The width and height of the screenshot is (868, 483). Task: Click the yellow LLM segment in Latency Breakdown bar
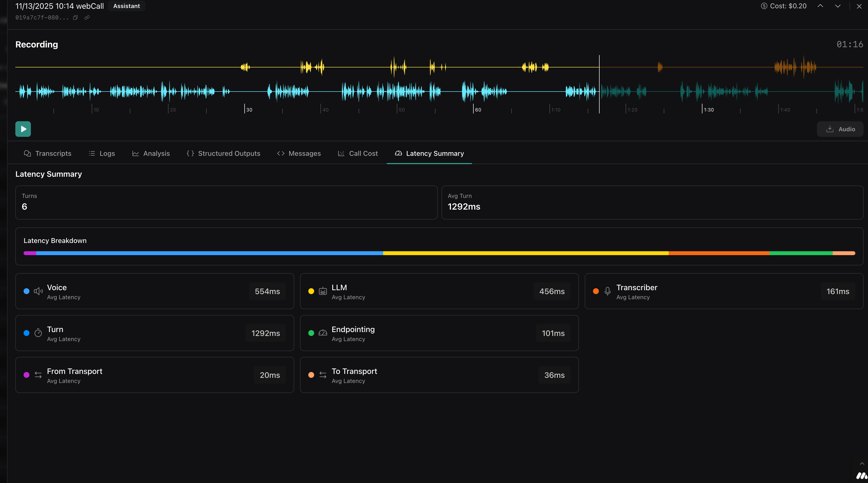[x=526, y=253]
